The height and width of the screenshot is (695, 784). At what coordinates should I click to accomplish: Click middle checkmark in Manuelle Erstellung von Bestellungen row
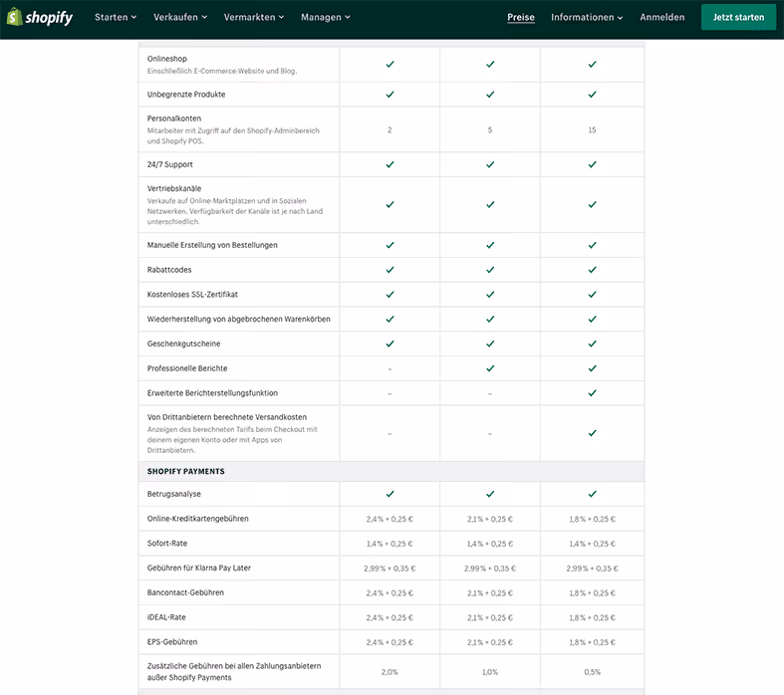click(490, 245)
